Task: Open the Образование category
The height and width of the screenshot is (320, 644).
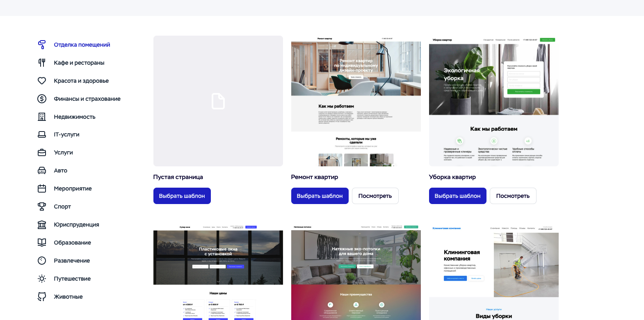Action: [72, 243]
